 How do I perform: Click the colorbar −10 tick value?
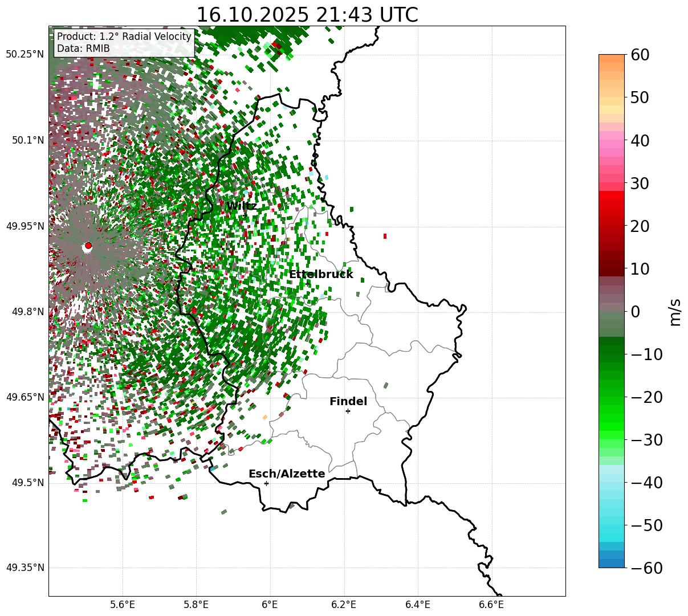tap(646, 354)
